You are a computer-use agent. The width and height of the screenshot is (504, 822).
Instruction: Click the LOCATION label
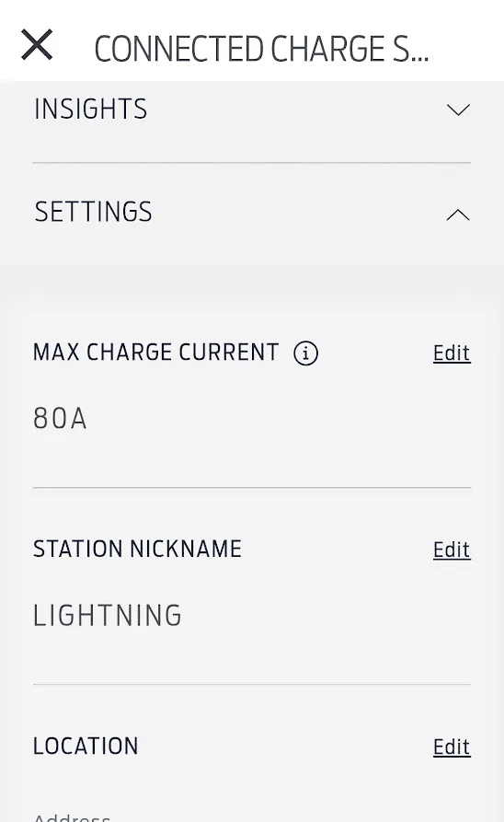(86, 746)
